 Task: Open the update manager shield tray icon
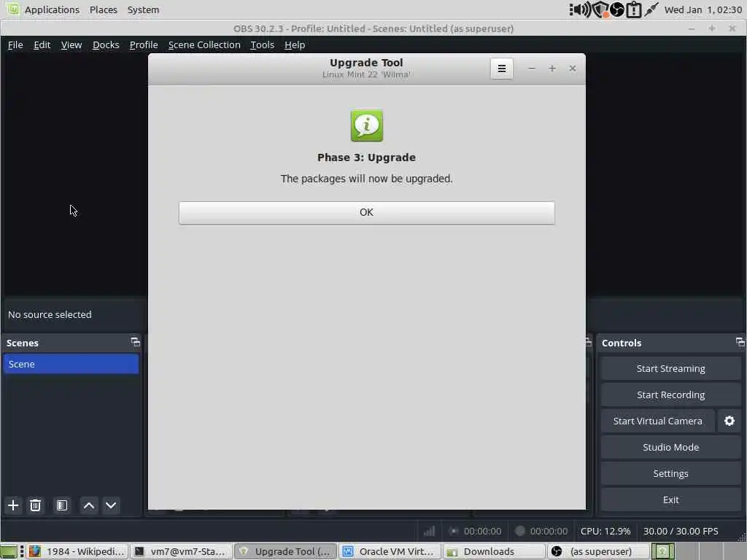[x=601, y=9]
